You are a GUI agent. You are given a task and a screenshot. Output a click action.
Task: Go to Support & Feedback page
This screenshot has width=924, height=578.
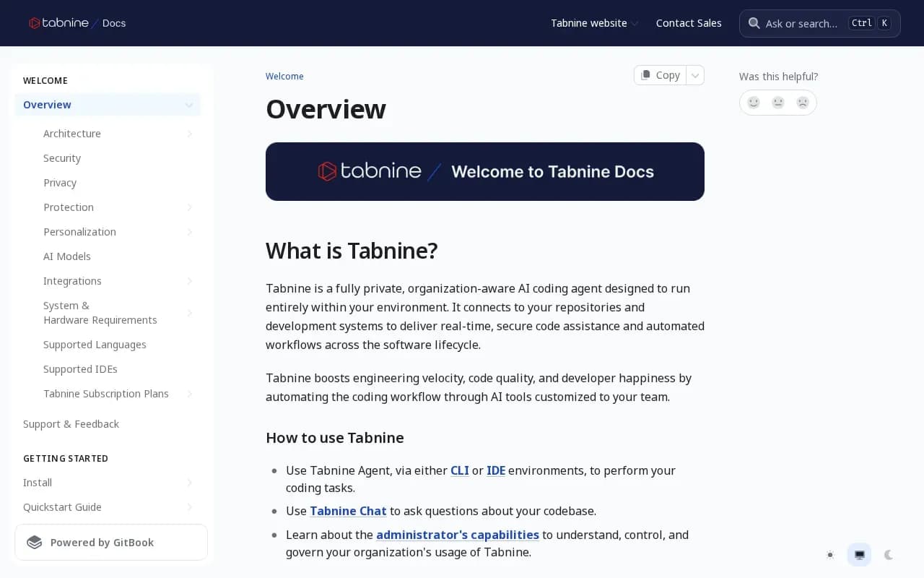tap(71, 424)
